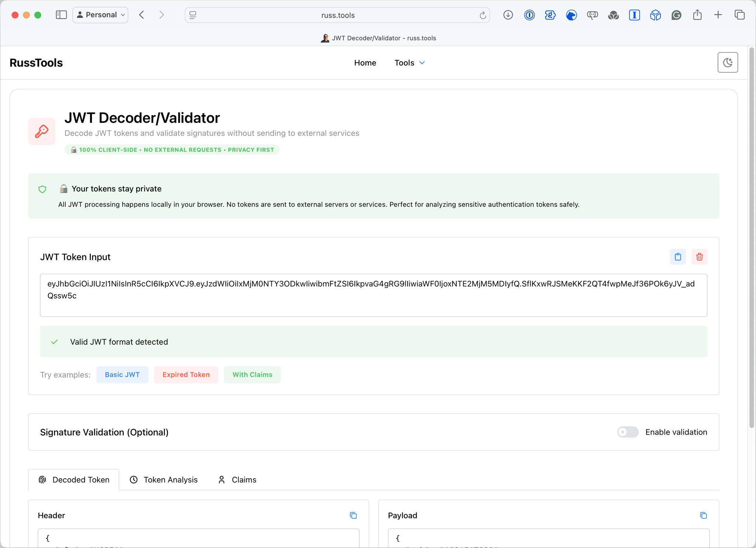Image resolution: width=756 pixels, height=548 pixels.
Task: Go to the Home nav link
Action: point(365,63)
